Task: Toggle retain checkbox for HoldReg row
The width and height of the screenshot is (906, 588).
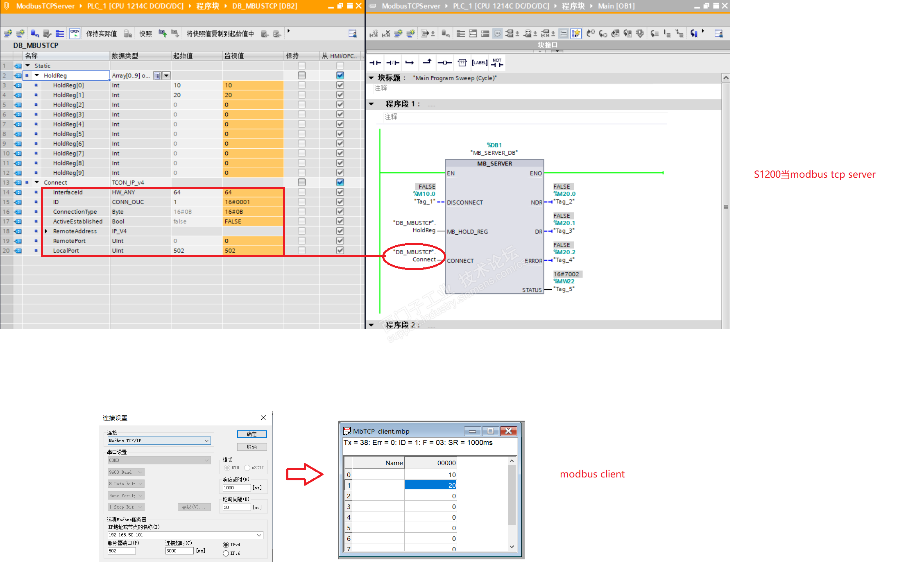Action: pyautogui.click(x=302, y=75)
